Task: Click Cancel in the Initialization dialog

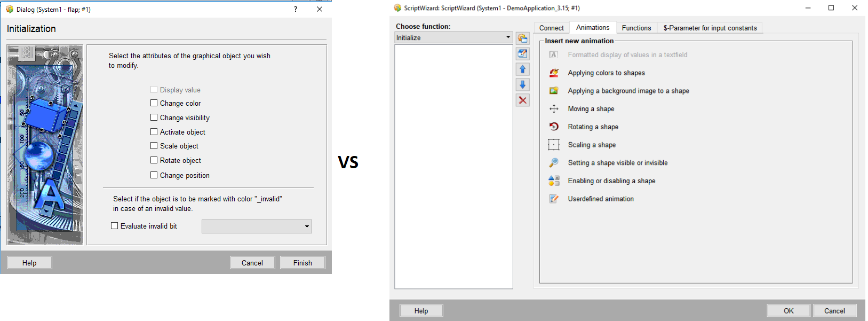Action: tap(252, 263)
